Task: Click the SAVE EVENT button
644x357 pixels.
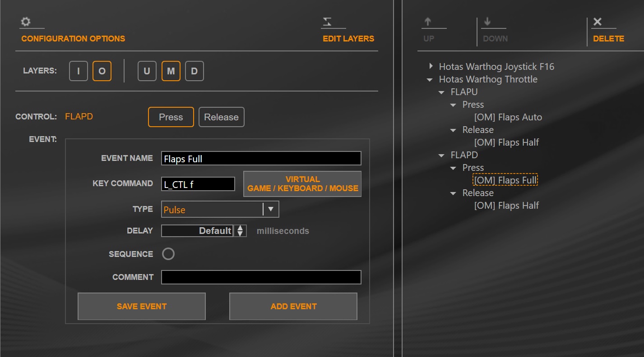Action: coord(142,307)
